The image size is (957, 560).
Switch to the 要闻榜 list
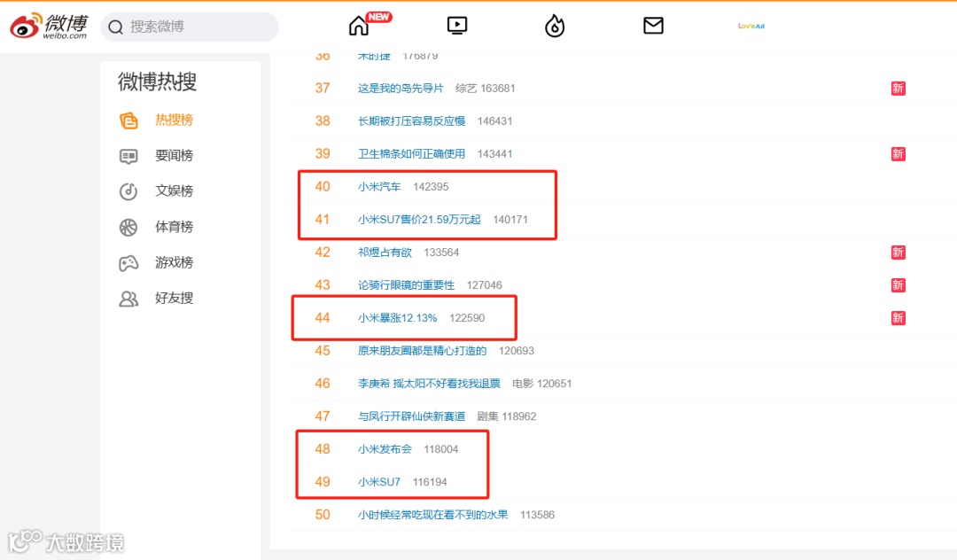174,156
